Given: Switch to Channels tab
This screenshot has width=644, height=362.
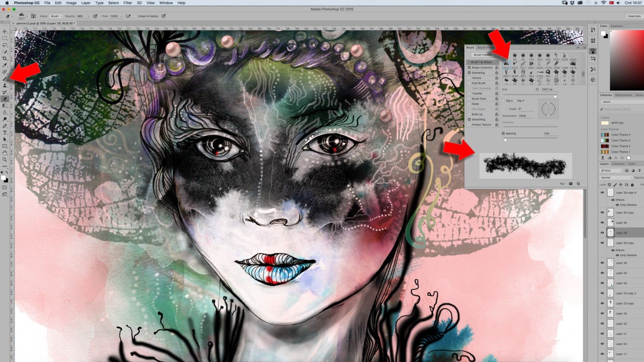Looking at the screenshot, I should (x=618, y=164).
